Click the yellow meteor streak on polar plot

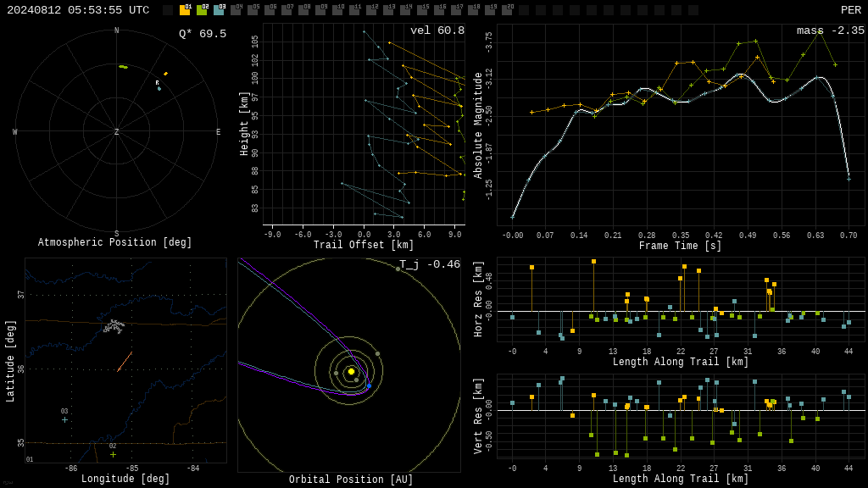click(x=165, y=74)
